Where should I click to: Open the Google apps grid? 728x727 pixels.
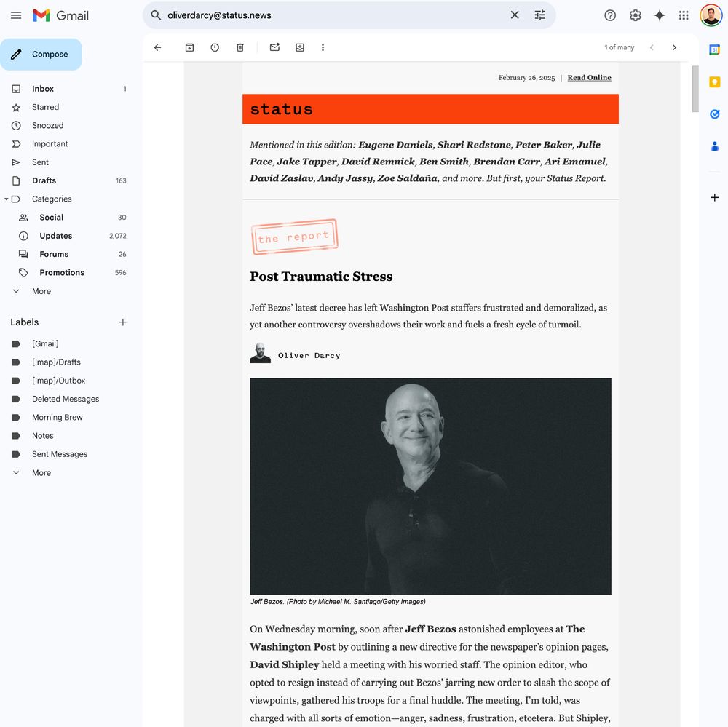[684, 15]
